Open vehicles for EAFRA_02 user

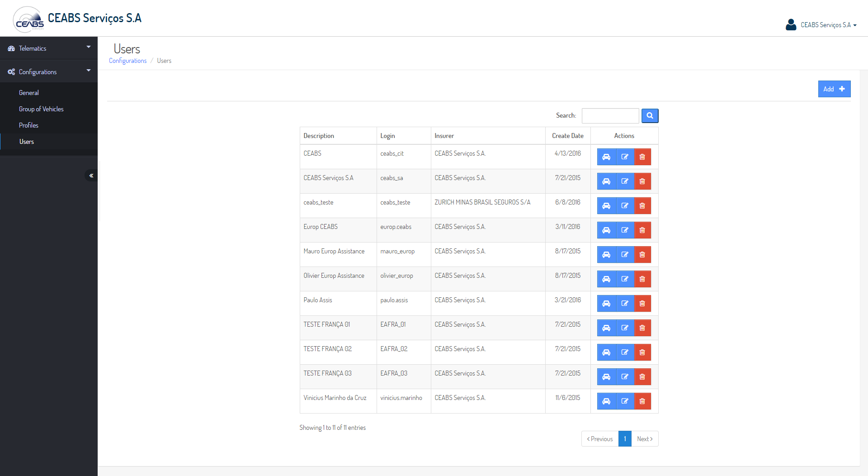click(x=606, y=352)
